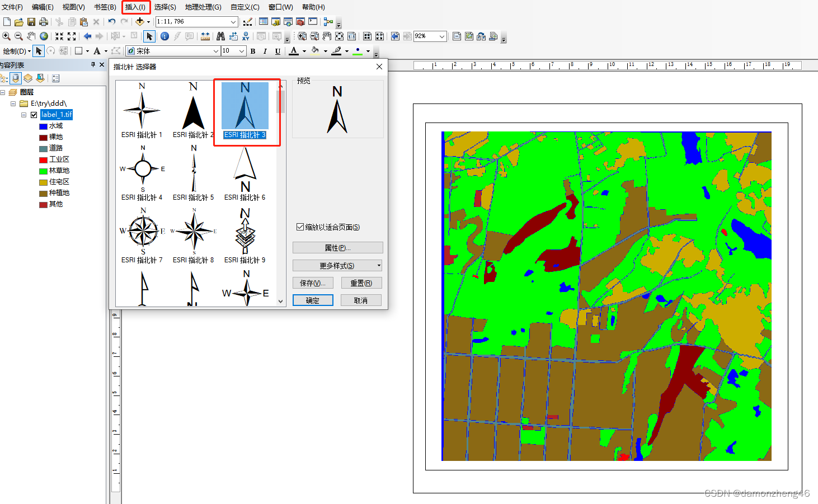
Task: Click List By Source icon in table of contents
Action: pyautogui.click(x=16, y=78)
